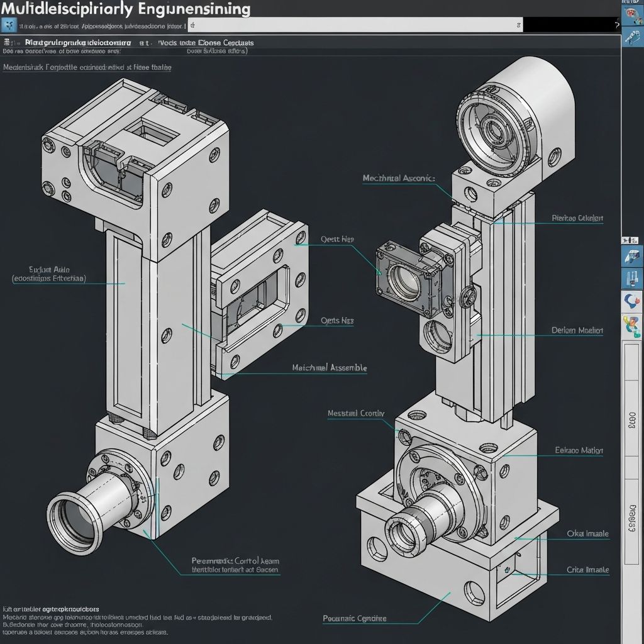Viewport: 644px width, 644px height.
Task: Open the "Mlatgrulngnurke idieloctomra" tab
Action: pyautogui.click(x=78, y=43)
